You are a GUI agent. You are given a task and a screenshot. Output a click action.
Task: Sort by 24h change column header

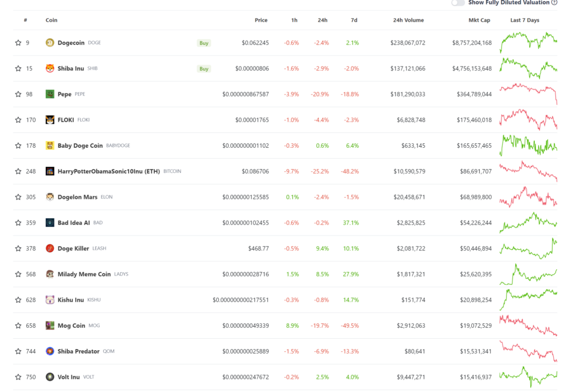pyautogui.click(x=322, y=20)
